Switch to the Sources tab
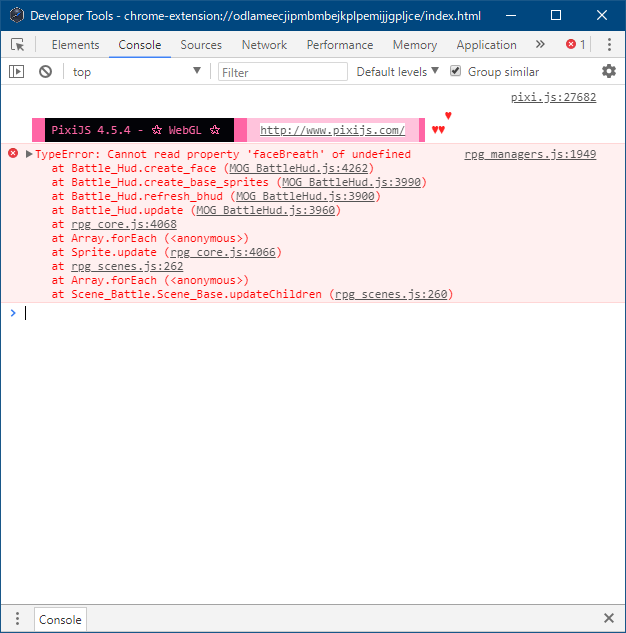Viewport: 626px width, 633px height. coord(201,45)
